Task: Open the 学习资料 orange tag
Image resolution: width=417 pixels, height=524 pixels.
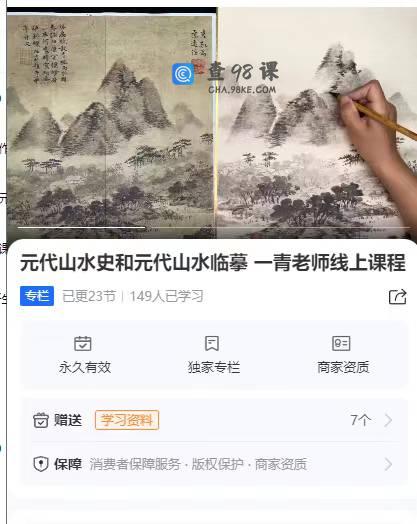Action: pyautogui.click(x=127, y=420)
